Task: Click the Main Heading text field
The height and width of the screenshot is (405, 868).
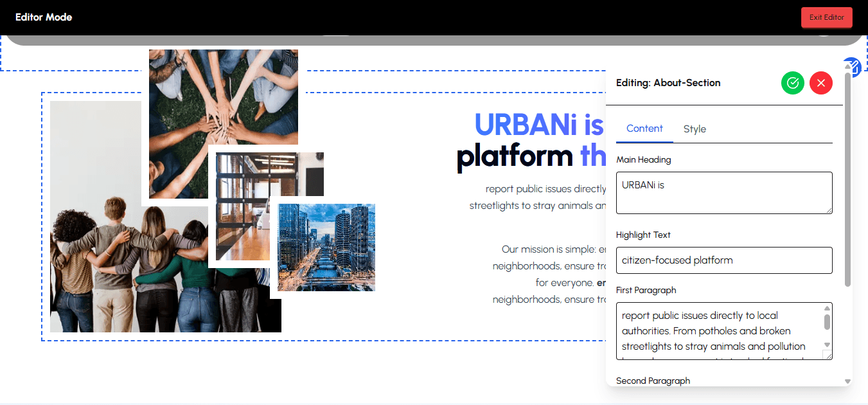Action: [724, 193]
